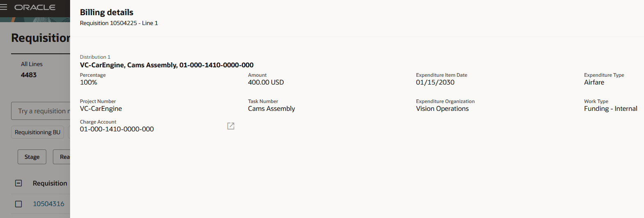Click the Airfare expenditure type value
Viewport: 644px width, 218px height.
click(x=594, y=82)
